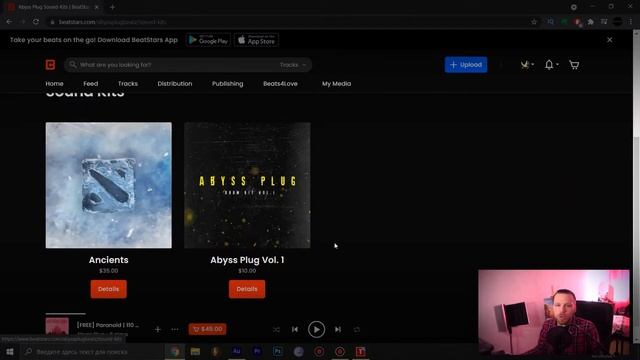The height and width of the screenshot is (360, 640).
Task: Go to the Home menu item
Action: tap(54, 84)
